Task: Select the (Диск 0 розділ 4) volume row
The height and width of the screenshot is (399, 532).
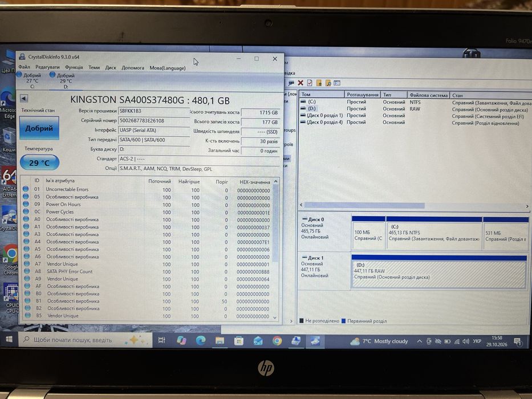Action: tap(415, 123)
